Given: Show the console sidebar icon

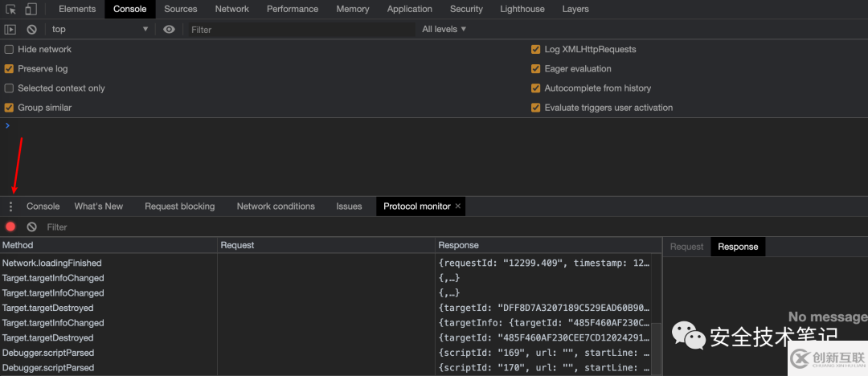Looking at the screenshot, I should 10,30.
